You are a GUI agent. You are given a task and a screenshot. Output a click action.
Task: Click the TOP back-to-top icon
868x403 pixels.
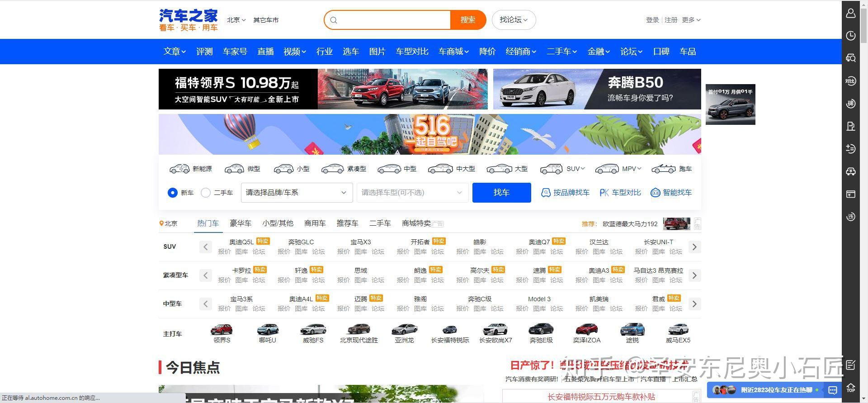coord(850,388)
